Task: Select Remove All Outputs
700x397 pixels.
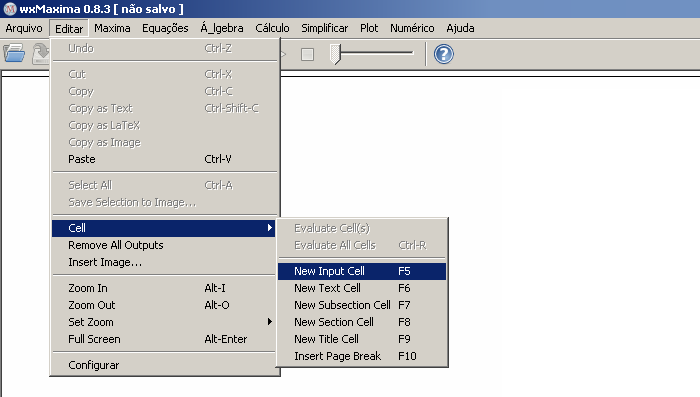Action: [x=164, y=245]
